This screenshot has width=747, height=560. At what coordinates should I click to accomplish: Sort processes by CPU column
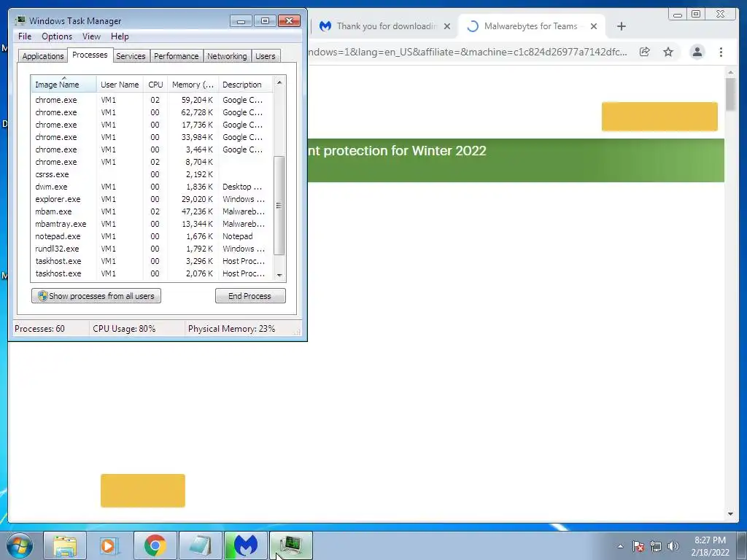[x=155, y=85]
